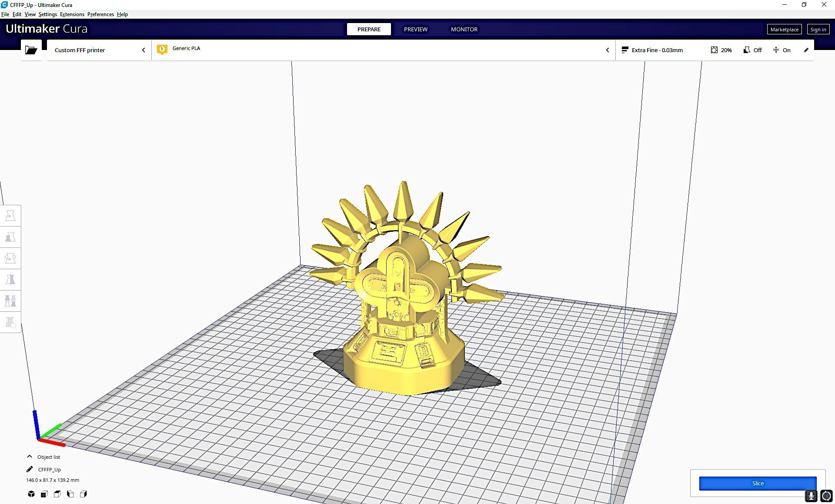Open the Settings menu
Viewport: 835px width, 504px height.
(48, 14)
